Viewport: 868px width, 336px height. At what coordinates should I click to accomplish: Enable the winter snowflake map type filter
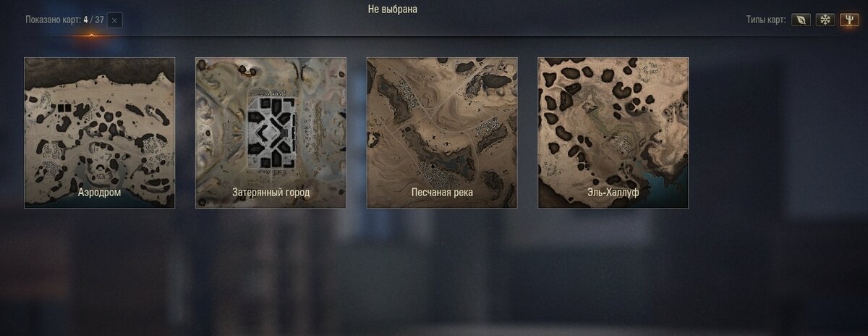(x=825, y=20)
